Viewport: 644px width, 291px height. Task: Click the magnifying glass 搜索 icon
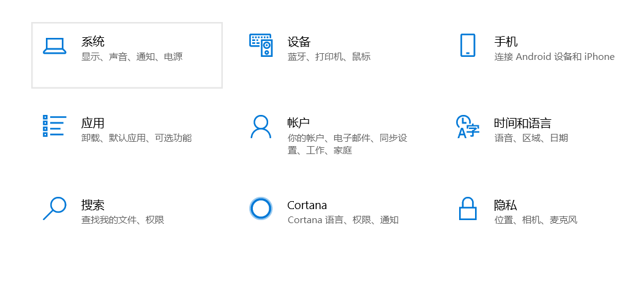point(54,208)
